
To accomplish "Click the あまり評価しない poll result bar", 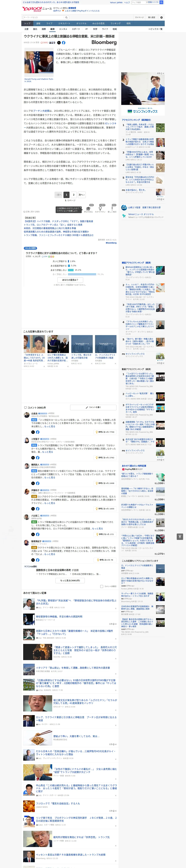I will (x=71, y=270).
